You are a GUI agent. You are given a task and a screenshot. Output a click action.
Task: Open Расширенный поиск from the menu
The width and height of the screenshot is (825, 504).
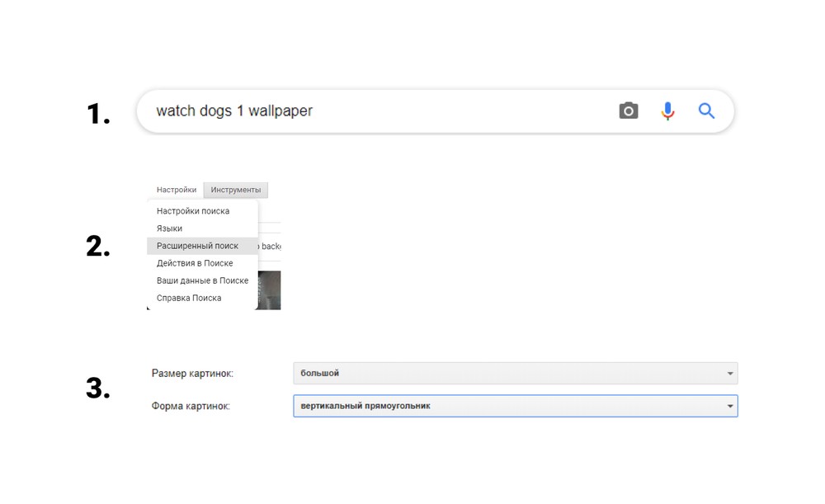point(197,246)
